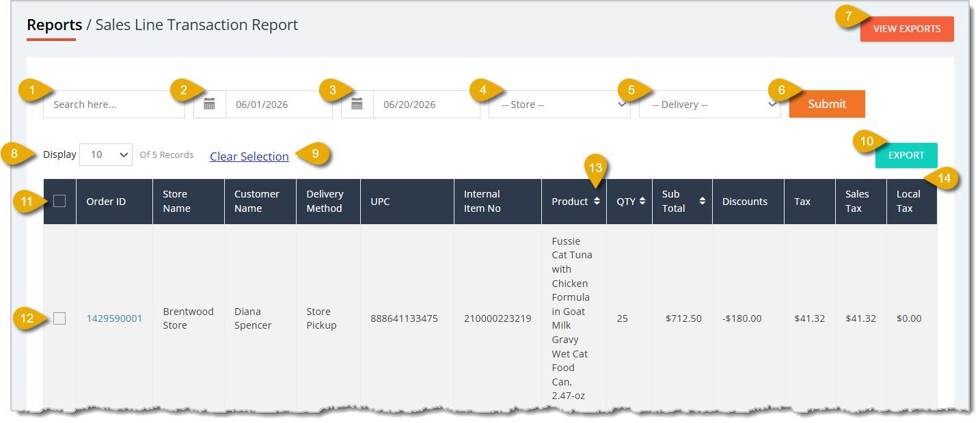Sort by Product column arrows
The image size is (980, 423).
[597, 201]
